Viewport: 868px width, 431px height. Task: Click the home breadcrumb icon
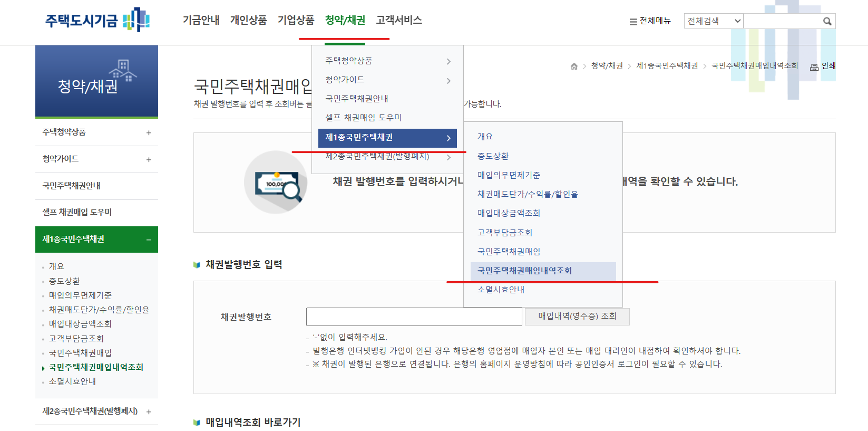574,66
